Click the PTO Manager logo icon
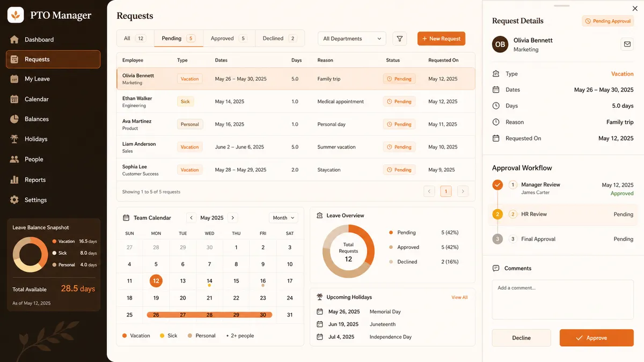This screenshot has height=362, width=644. click(x=15, y=15)
